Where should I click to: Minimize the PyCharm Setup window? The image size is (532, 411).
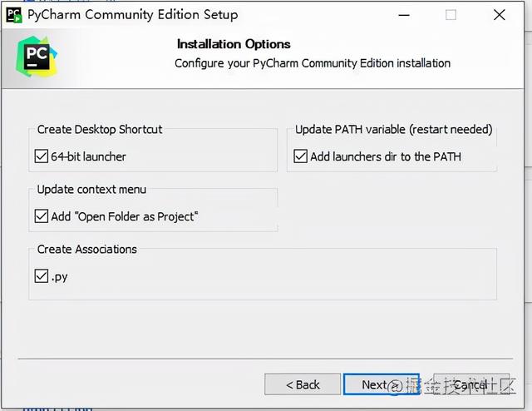(402, 14)
